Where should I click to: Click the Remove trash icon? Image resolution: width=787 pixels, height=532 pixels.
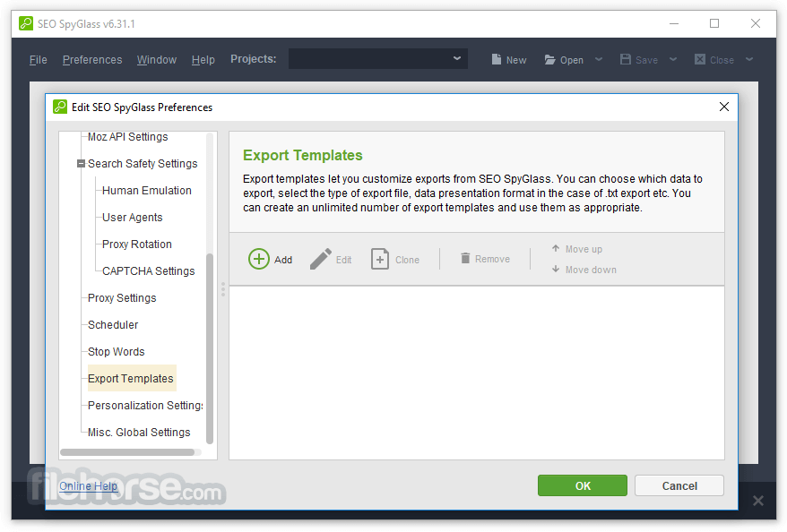pyautogui.click(x=465, y=258)
